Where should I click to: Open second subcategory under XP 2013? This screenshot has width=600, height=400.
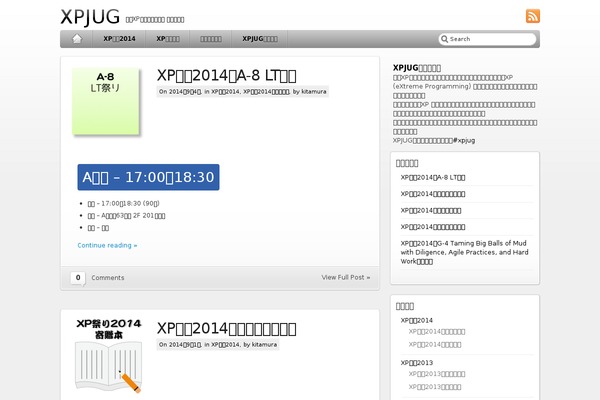pyautogui.click(x=435, y=387)
